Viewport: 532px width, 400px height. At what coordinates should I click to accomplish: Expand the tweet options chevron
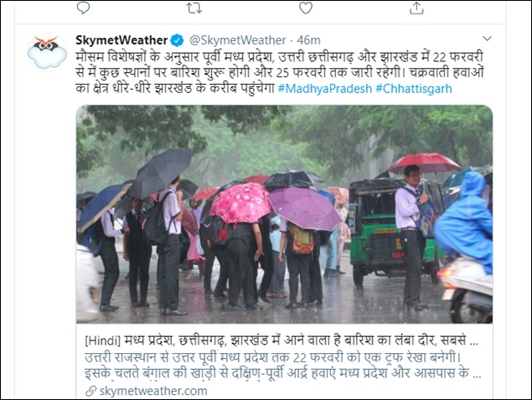(x=488, y=39)
